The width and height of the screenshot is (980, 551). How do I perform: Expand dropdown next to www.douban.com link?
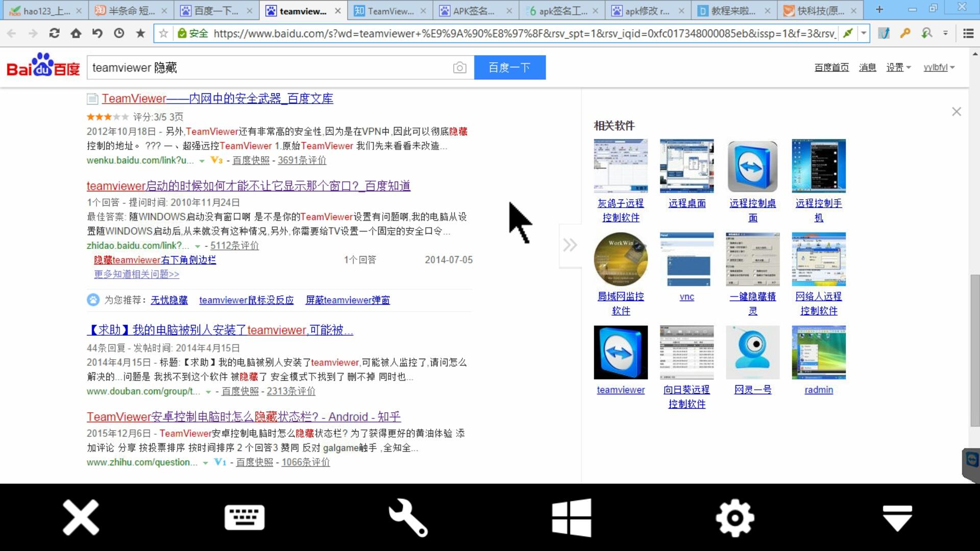click(x=208, y=392)
